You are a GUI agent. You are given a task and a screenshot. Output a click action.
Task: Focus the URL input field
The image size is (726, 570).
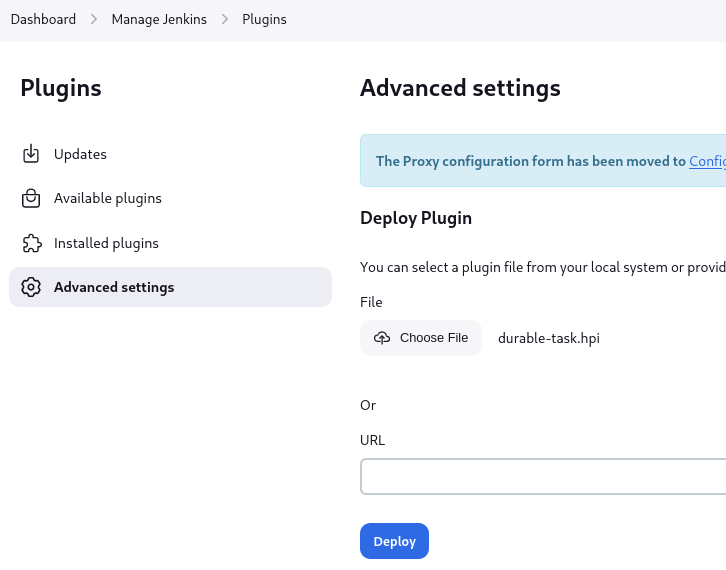(x=543, y=476)
